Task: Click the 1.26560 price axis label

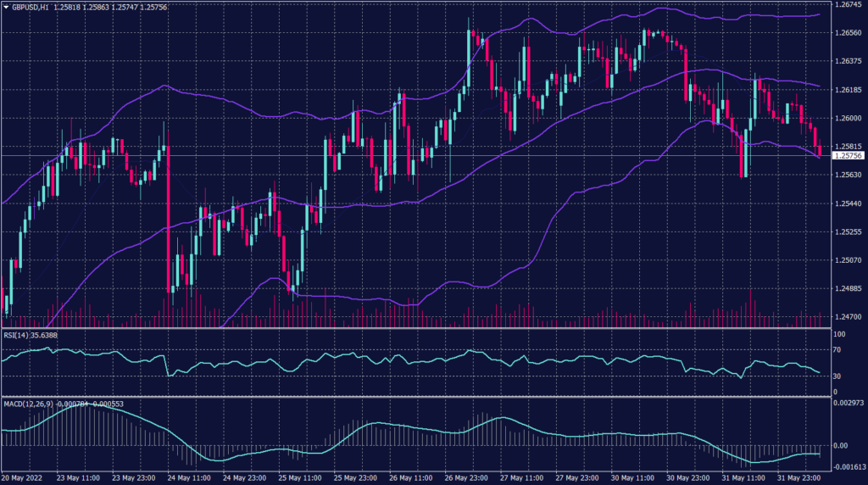Action: click(x=848, y=33)
